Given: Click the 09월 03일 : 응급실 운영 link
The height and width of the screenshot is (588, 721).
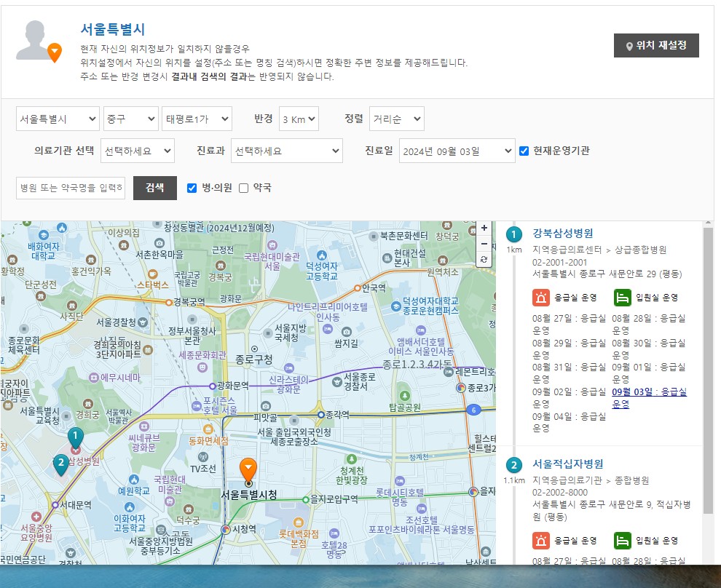Looking at the screenshot, I should (x=650, y=398).
